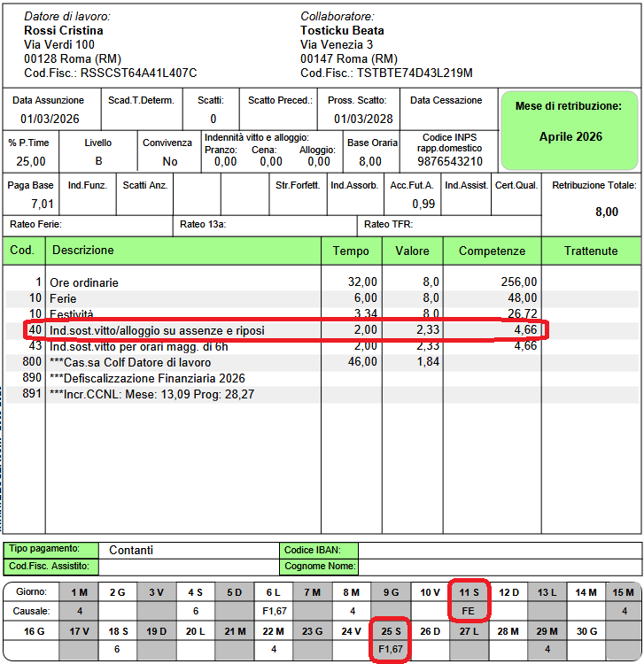This screenshot has height=664, width=644.
Task: Click the green Mese di retribuzione box
Action: [x=570, y=130]
